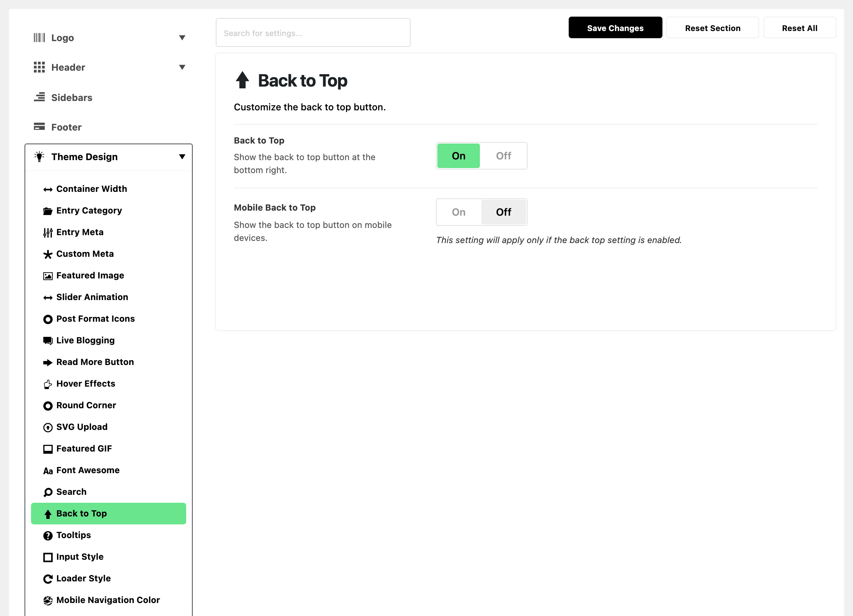
Task: Open the Slider Animation settings
Action: click(108, 297)
